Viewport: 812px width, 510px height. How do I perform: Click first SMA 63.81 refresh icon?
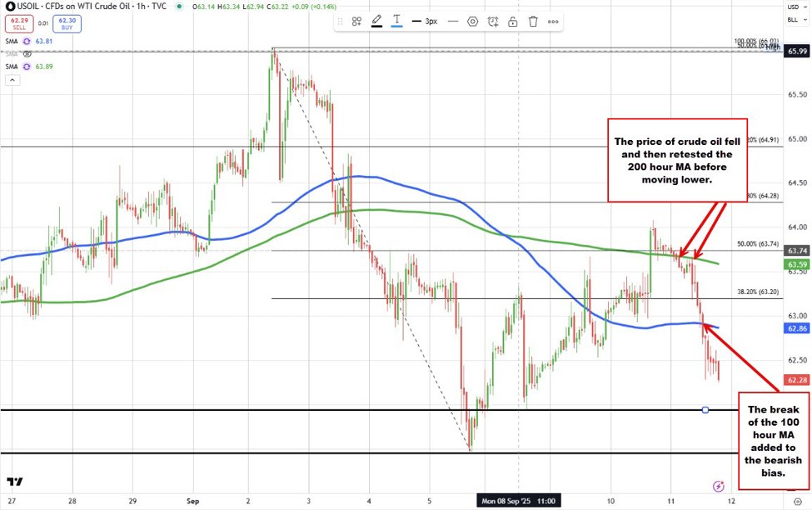coord(27,41)
